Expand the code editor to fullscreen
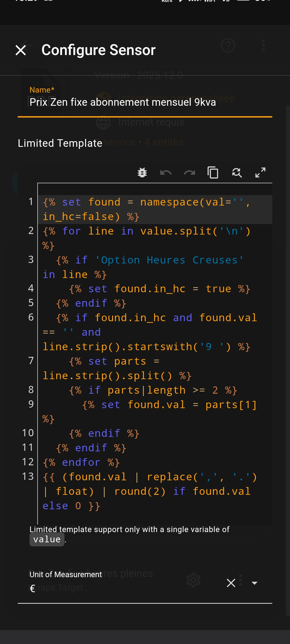290x644 pixels. [x=260, y=173]
